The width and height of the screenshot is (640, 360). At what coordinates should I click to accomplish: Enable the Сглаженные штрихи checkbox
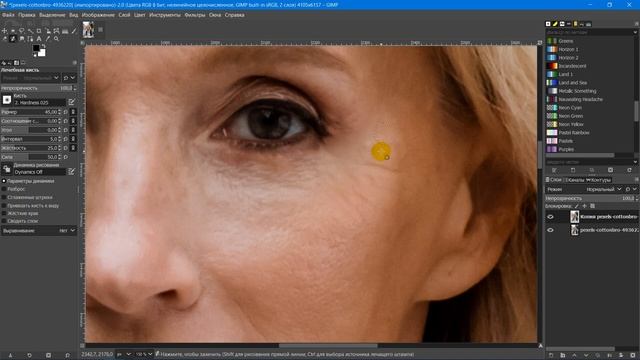click(x=4, y=197)
